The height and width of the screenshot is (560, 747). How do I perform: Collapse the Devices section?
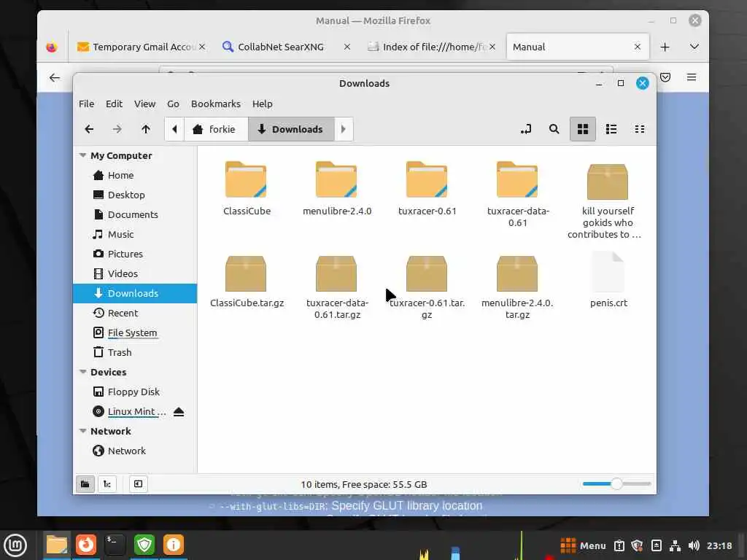(x=82, y=372)
